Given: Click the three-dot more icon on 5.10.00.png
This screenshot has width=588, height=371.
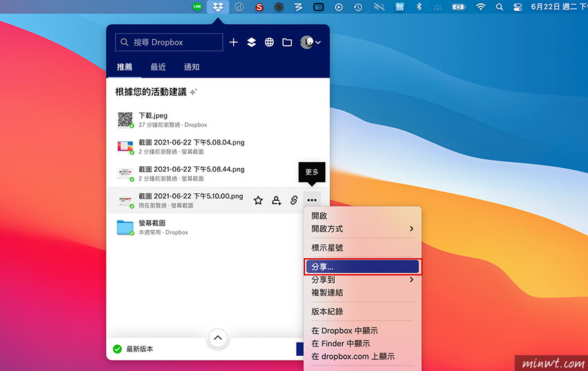Looking at the screenshot, I should click(312, 200).
